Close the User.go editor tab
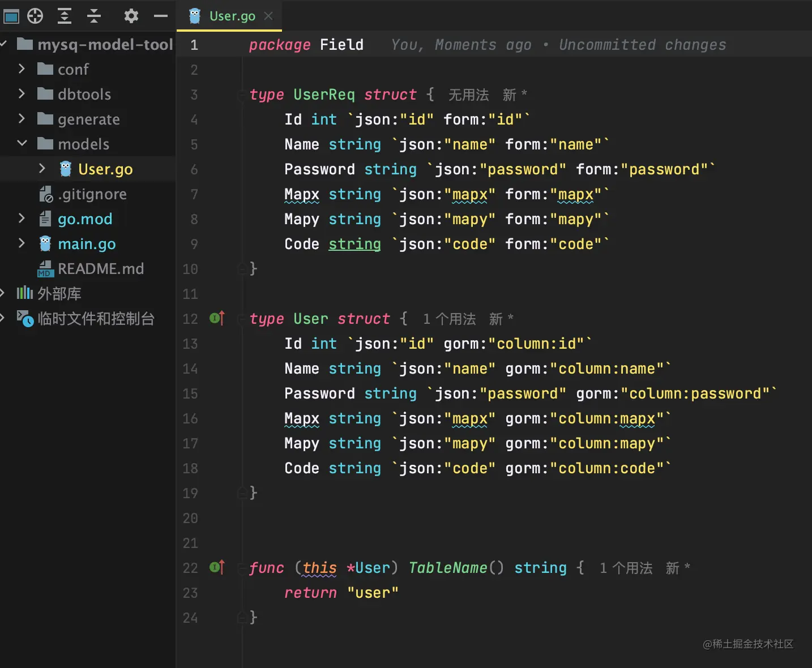812x668 pixels. 268,16
